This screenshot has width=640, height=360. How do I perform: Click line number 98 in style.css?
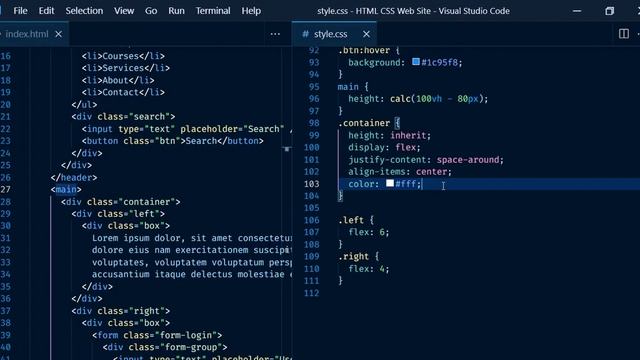pyautogui.click(x=314, y=123)
